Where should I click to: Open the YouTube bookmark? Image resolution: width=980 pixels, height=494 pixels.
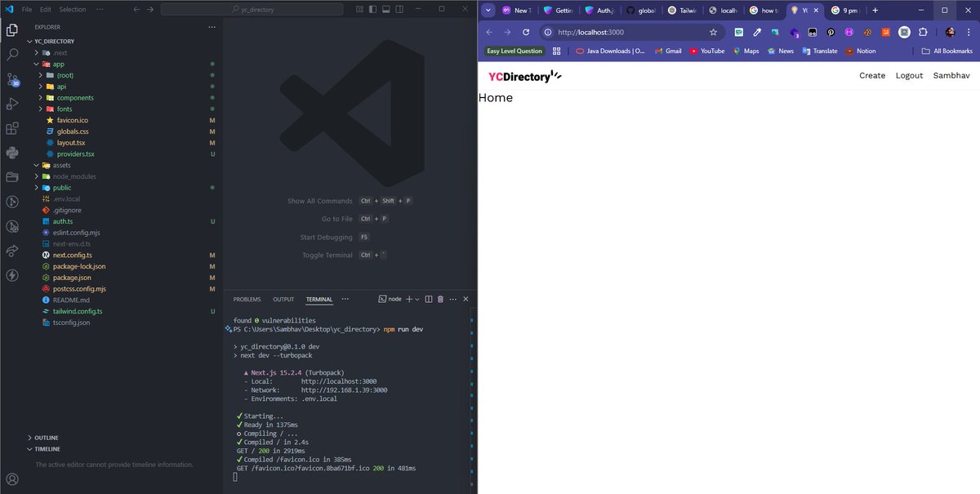pyautogui.click(x=706, y=51)
